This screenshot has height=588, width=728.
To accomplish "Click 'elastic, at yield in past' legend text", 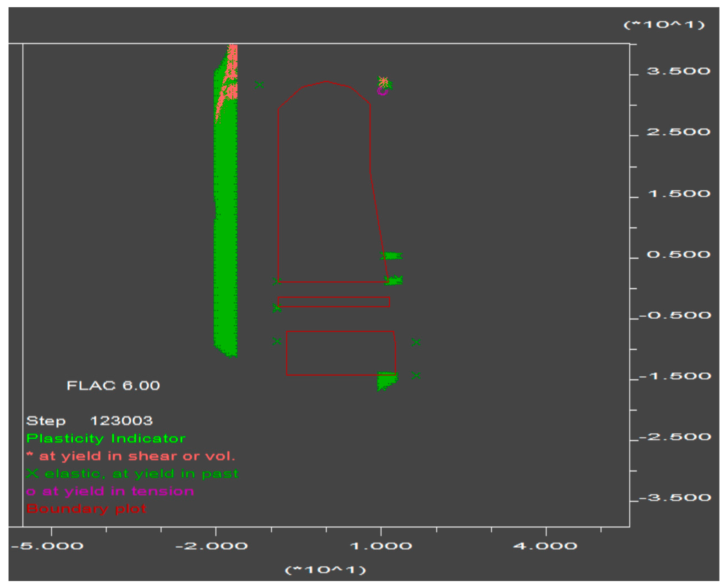I will (141, 473).
